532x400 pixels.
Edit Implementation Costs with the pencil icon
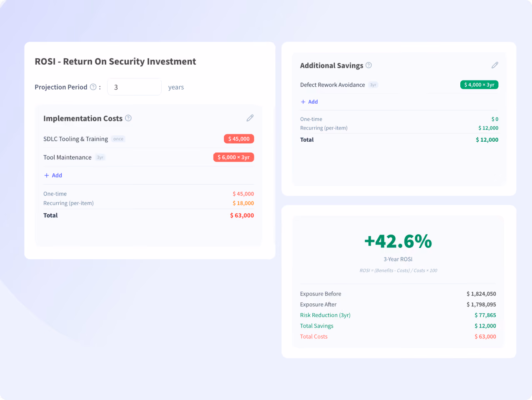250,118
